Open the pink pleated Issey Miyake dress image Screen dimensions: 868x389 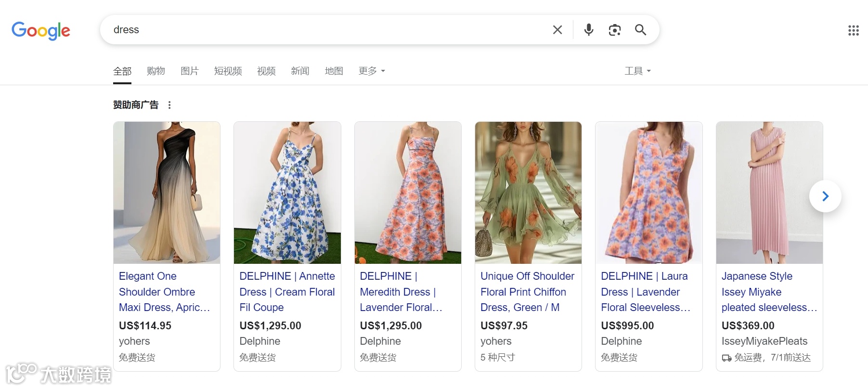click(769, 193)
